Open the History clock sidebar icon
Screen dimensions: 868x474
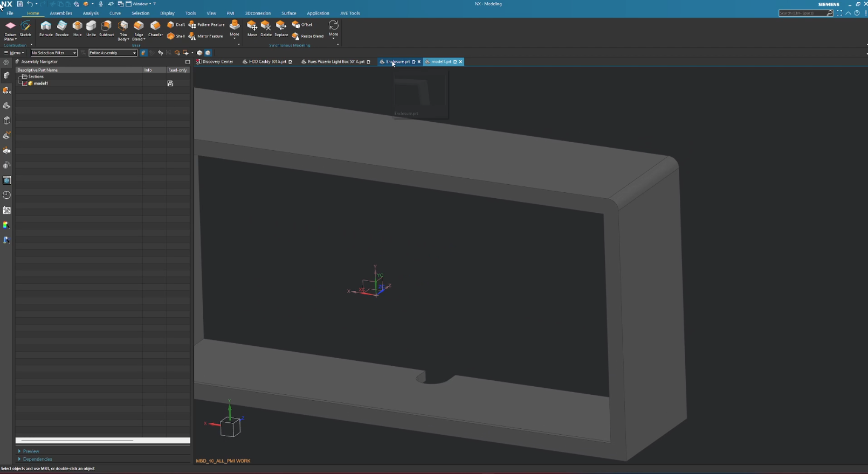point(6,195)
